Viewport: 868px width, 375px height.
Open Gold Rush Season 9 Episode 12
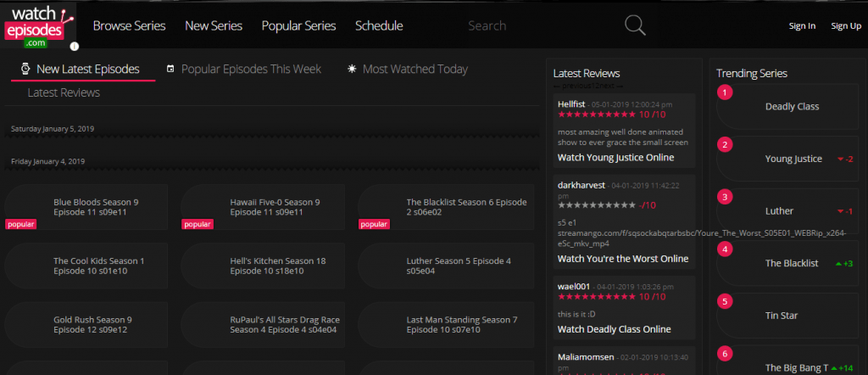pyautogui.click(x=86, y=325)
